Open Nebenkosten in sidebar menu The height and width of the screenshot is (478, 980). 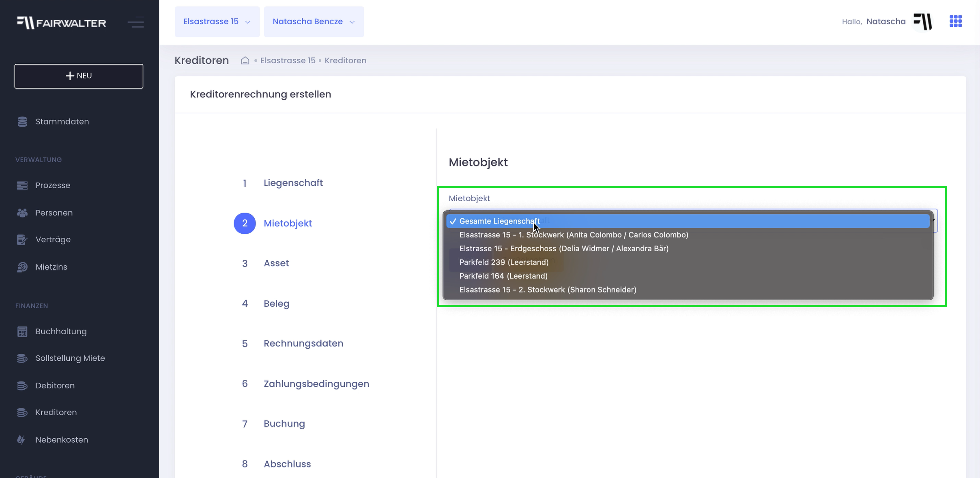62,440
